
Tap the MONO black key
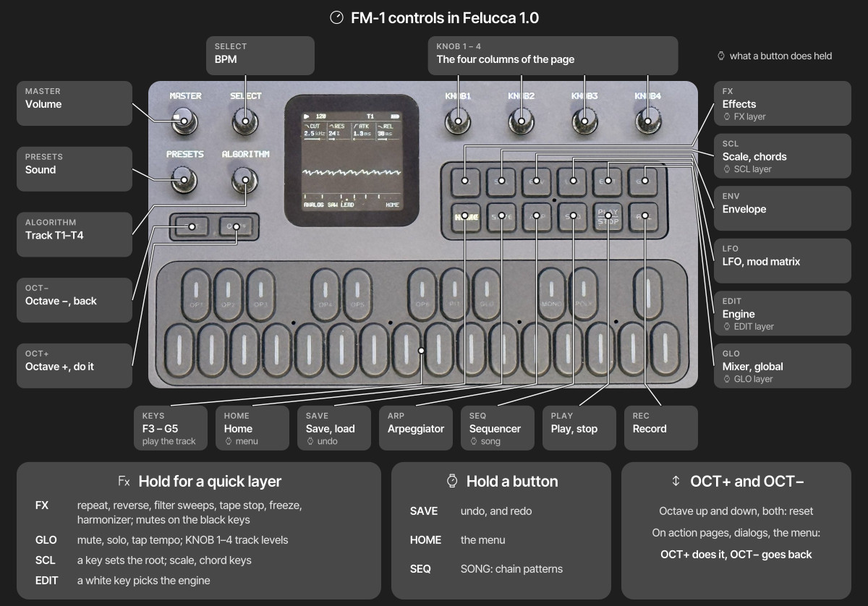[552, 294]
